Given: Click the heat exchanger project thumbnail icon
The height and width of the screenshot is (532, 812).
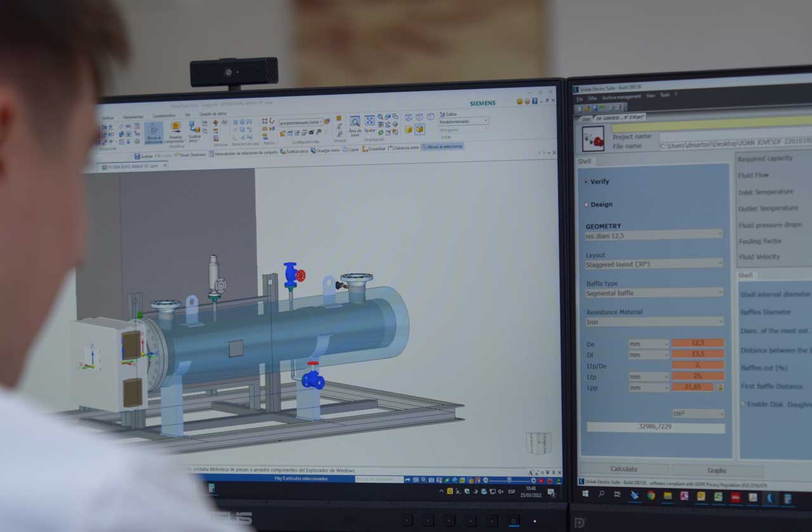Looking at the screenshot, I should pyautogui.click(x=593, y=139).
